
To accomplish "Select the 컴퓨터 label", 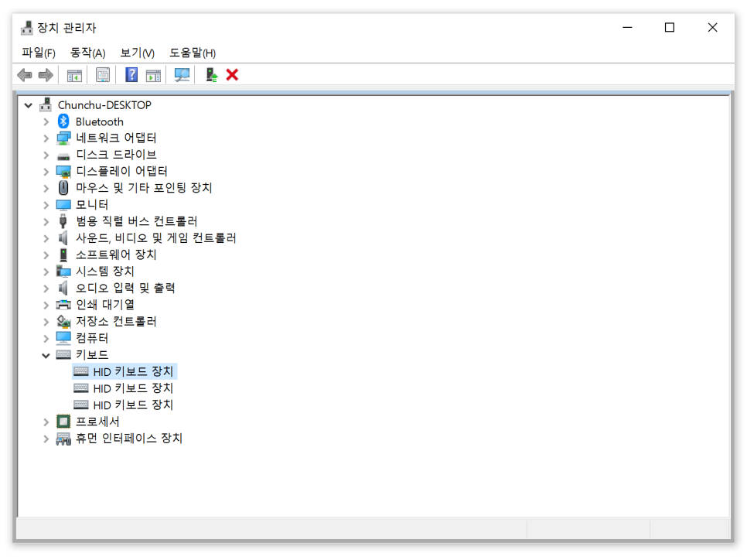I will tap(92, 338).
